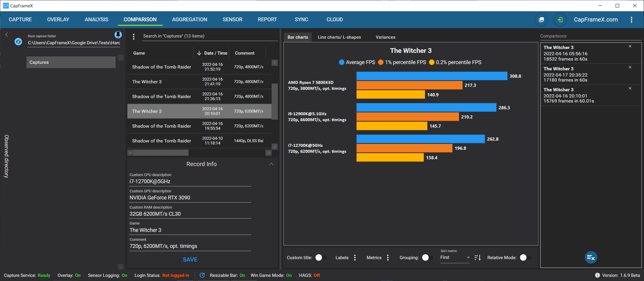This screenshot has width=644, height=281.
Task: Edit the Game field in Record Info
Action: (190, 230)
